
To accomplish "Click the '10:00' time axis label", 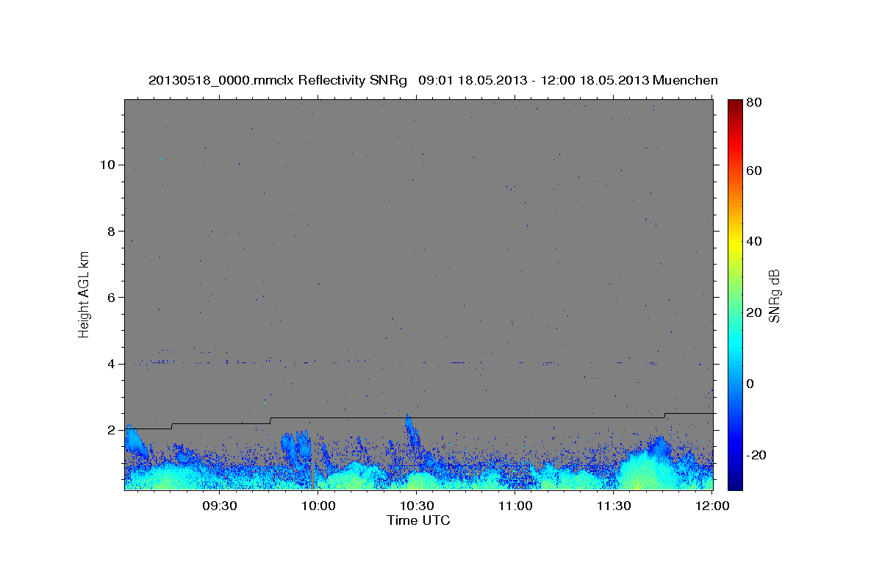I will (x=318, y=506).
